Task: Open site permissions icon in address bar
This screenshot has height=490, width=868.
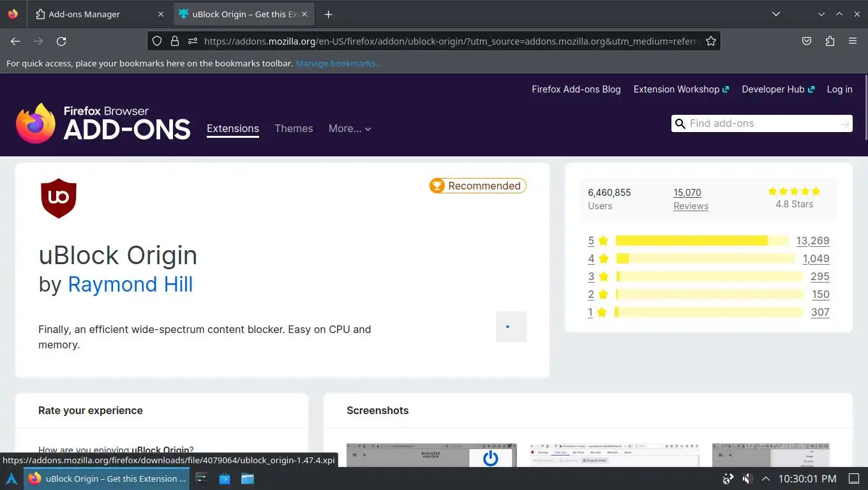Action: (x=192, y=41)
